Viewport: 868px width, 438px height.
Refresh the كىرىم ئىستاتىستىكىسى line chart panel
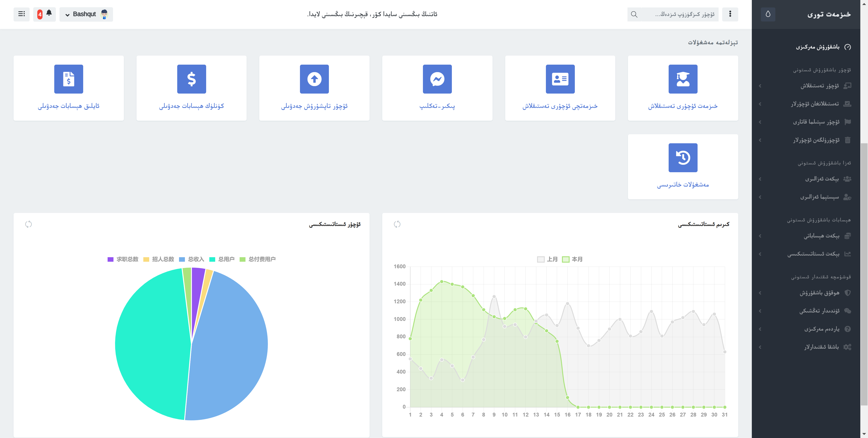point(397,224)
